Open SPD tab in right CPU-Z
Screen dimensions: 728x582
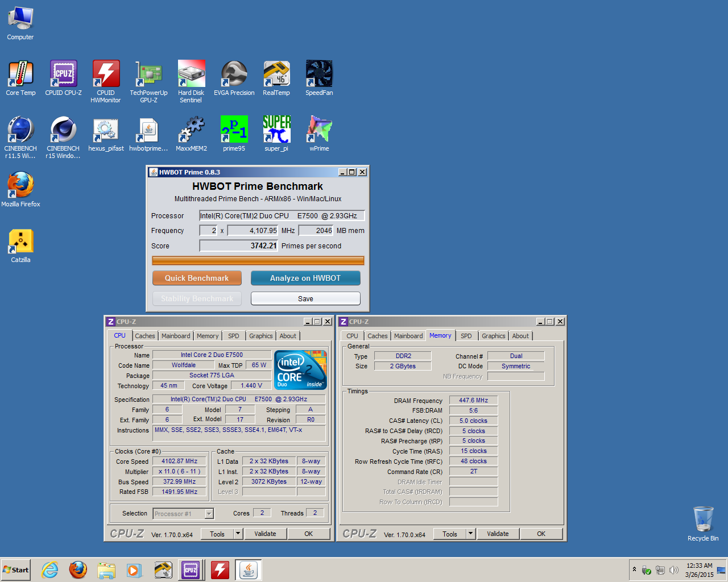(x=466, y=336)
